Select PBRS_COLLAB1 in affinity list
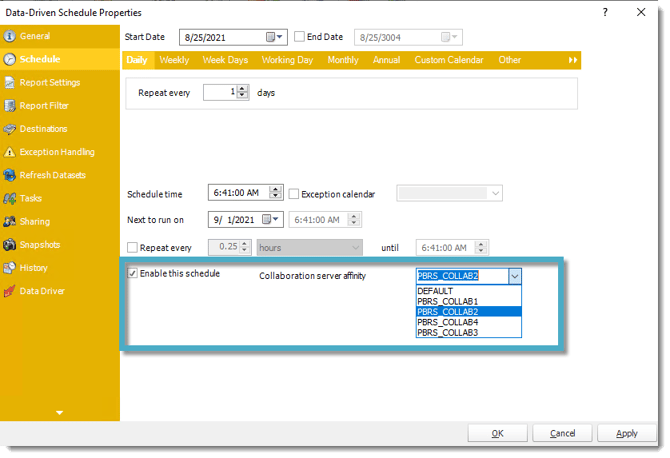This screenshot has width=670, height=458. pyautogui.click(x=469, y=301)
